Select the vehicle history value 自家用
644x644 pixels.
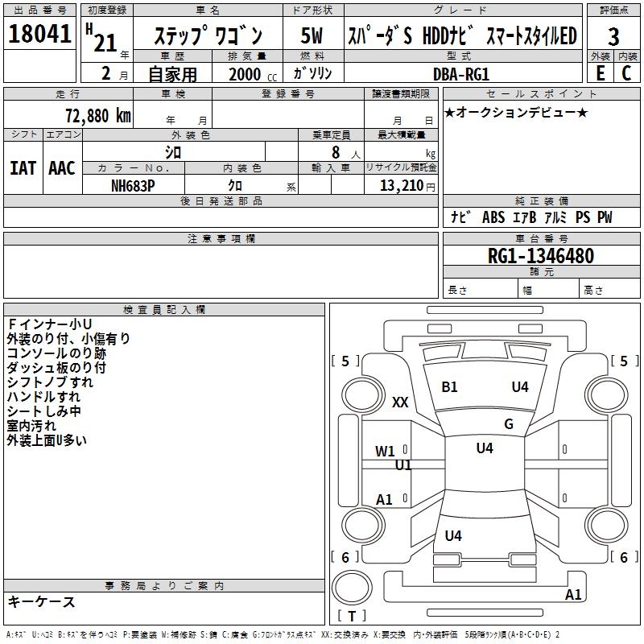[172, 74]
